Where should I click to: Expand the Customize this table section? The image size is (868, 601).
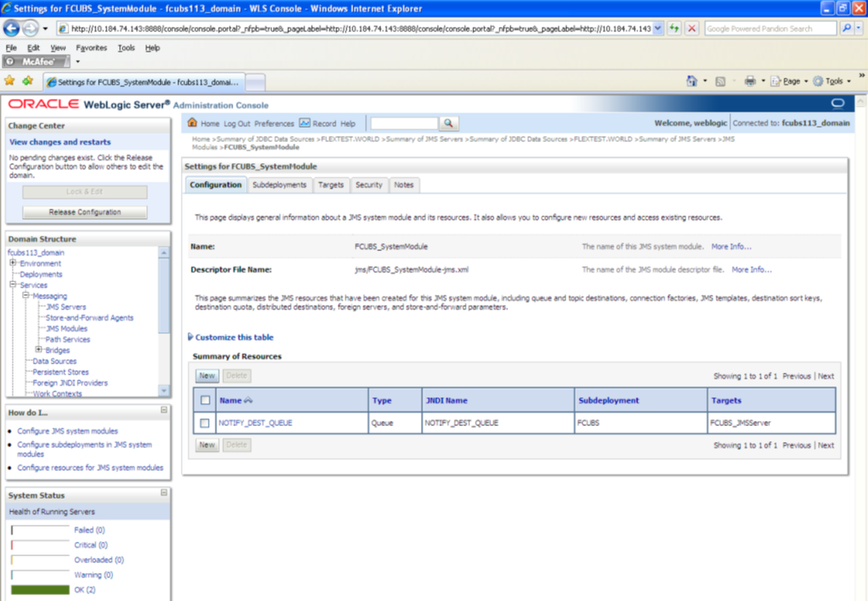pos(231,337)
